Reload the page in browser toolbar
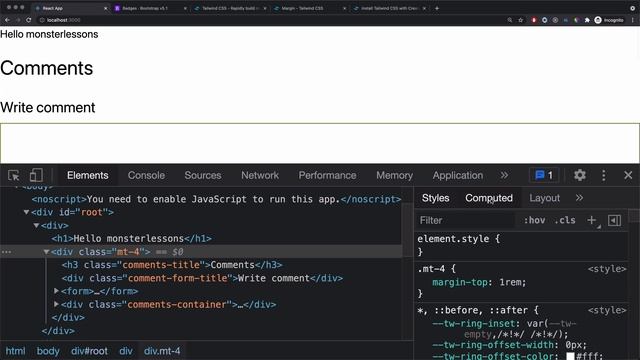The width and height of the screenshot is (640, 360). pos(29,20)
